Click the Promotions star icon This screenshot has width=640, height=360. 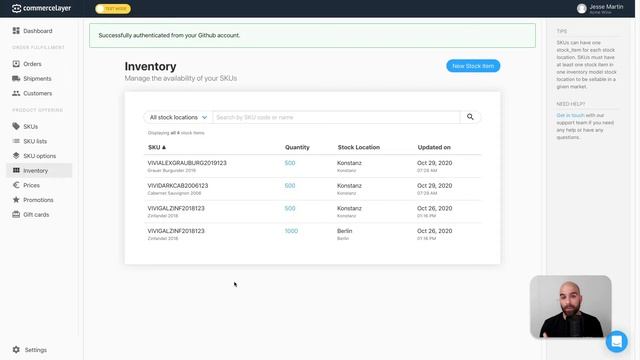[16, 200]
